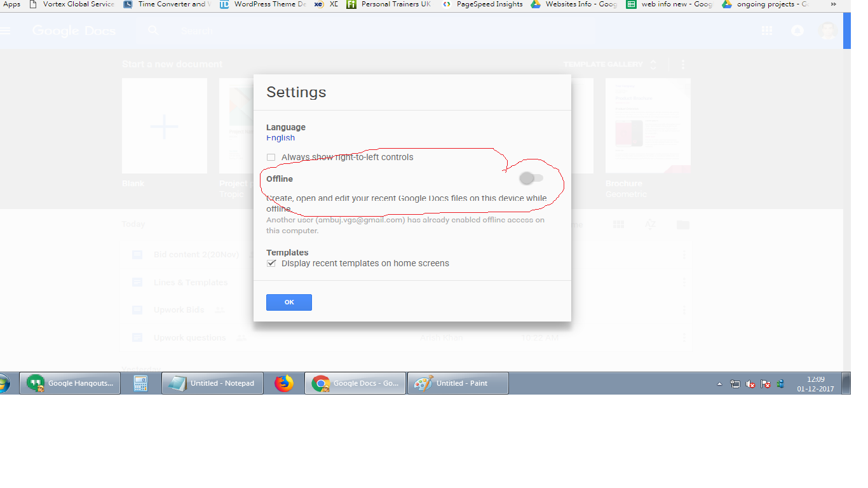Click the Windows Start orb

[x=4, y=384]
